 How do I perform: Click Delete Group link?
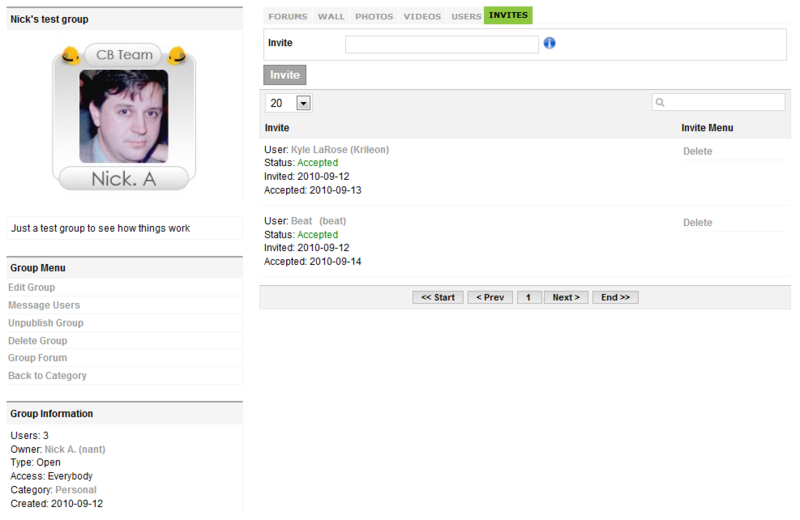click(x=37, y=340)
